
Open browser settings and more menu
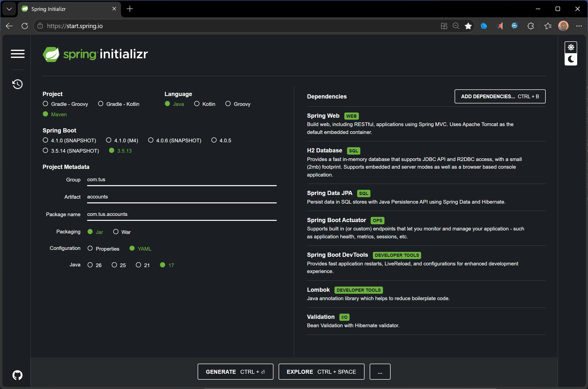(579, 26)
